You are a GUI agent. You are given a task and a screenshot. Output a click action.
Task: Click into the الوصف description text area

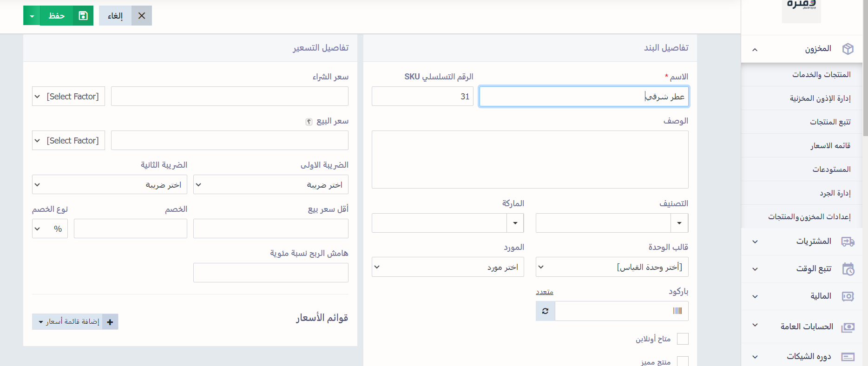point(530,159)
